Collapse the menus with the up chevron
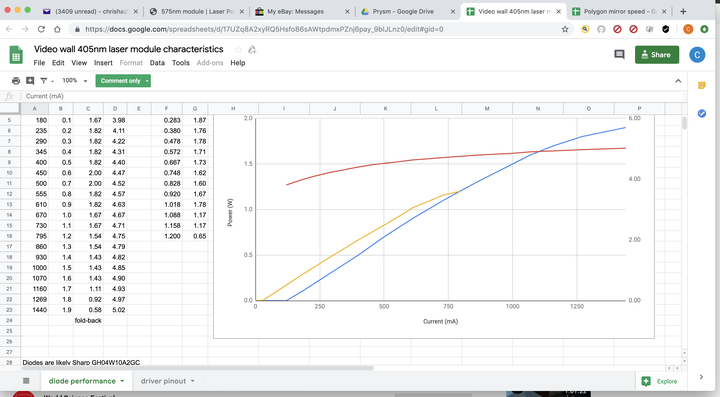Viewport: 720px width, 397px height. pos(678,81)
